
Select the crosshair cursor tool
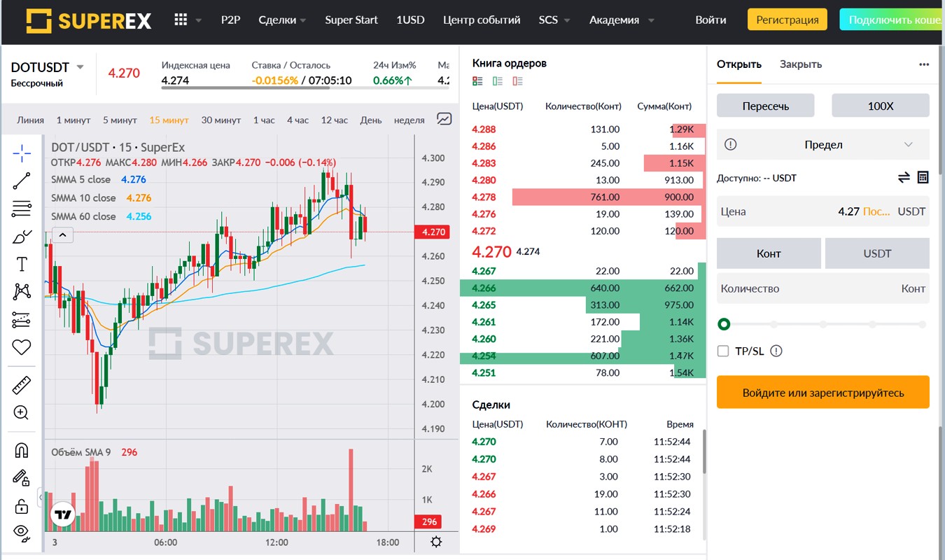click(22, 152)
